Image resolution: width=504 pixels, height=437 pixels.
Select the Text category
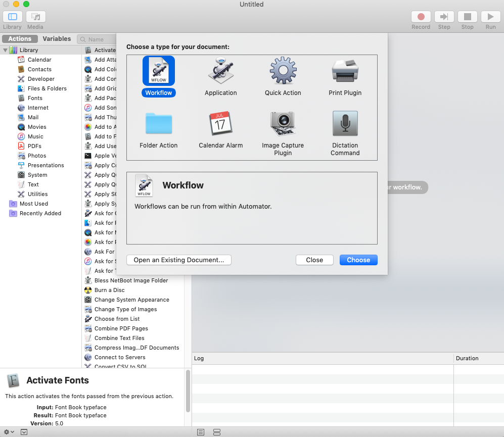click(33, 185)
